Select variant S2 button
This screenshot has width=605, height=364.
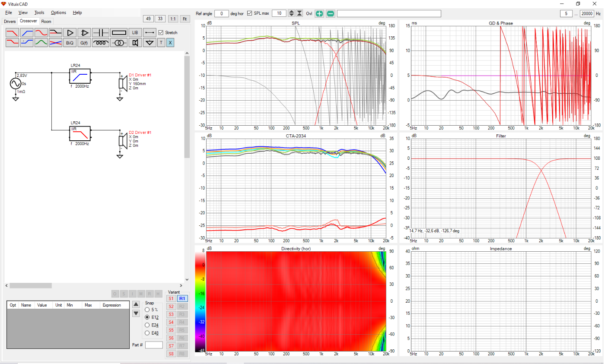coord(171,306)
